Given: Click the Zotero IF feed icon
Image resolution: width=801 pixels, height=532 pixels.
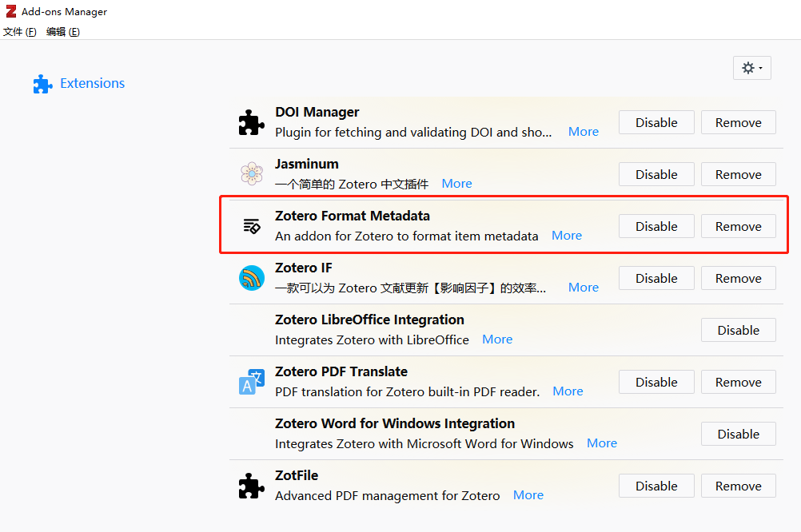Looking at the screenshot, I should [x=251, y=278].
